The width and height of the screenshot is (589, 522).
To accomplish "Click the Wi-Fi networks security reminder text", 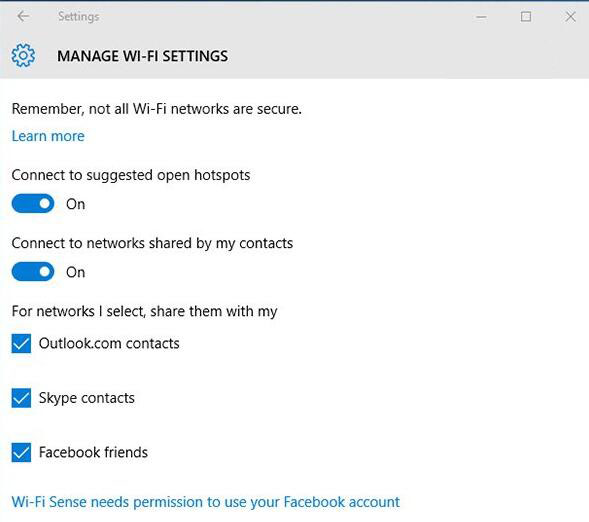I will [x=157, y=109].
